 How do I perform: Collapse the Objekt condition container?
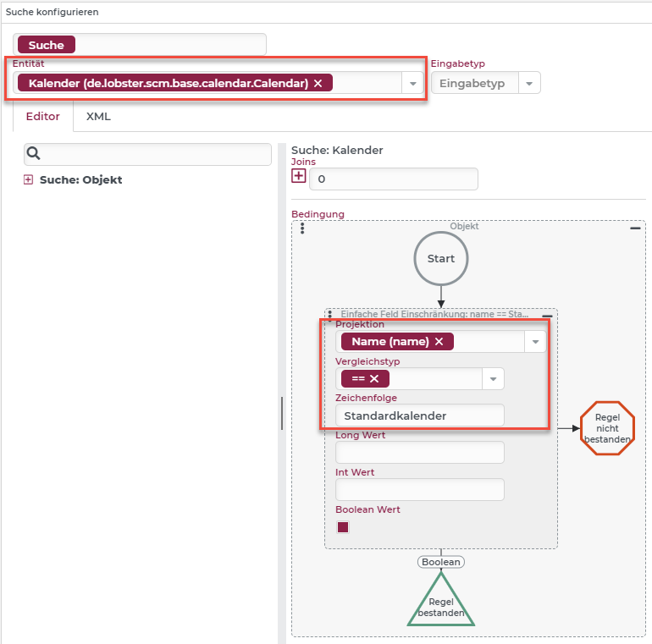pos(635,228)
